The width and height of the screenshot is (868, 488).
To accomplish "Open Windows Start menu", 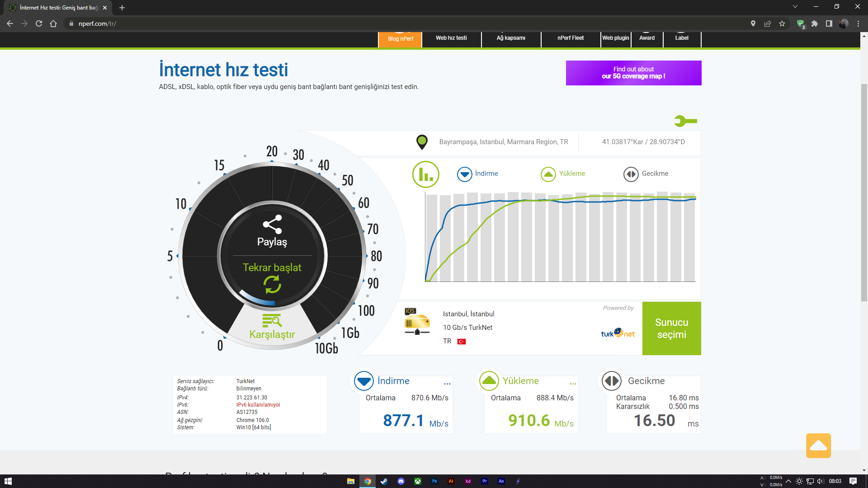I will pos(8,481).
